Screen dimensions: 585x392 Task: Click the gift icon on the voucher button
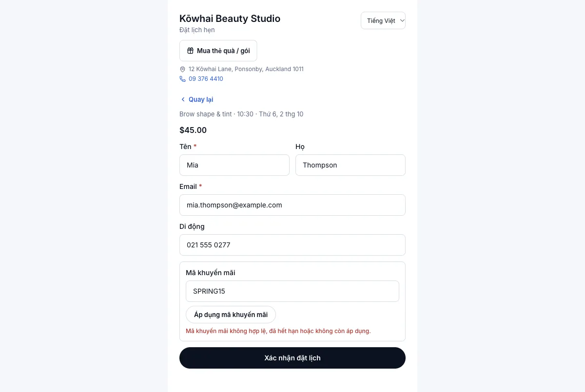[x=191, y=51]
